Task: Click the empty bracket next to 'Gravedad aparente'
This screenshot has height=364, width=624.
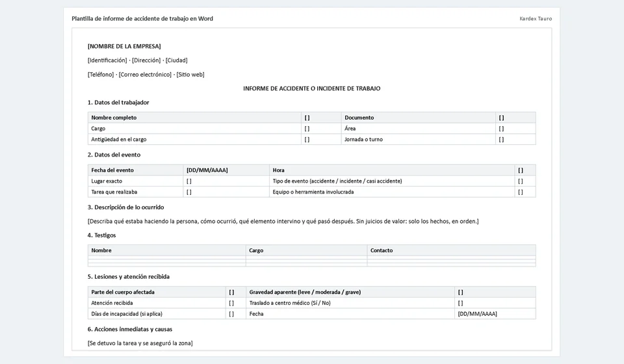Action: tap(460, 292)
